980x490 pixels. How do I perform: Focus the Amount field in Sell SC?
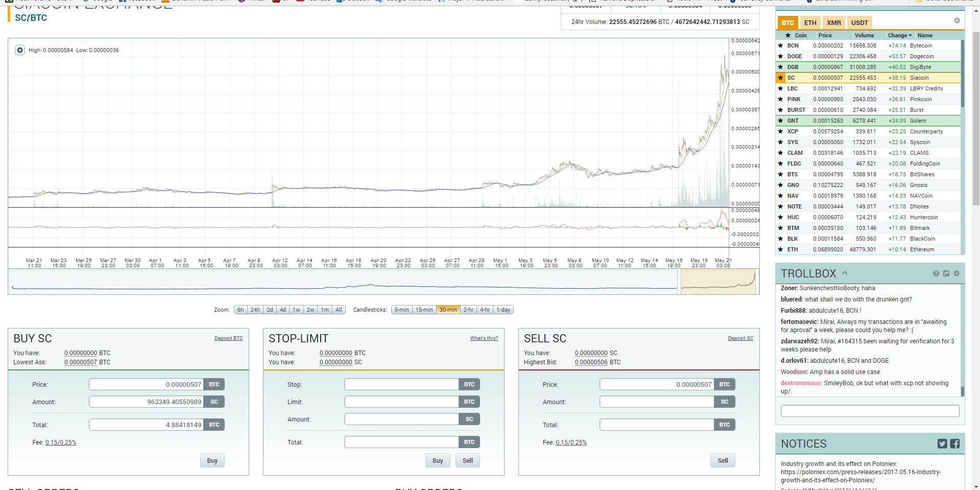coord(657,402)
